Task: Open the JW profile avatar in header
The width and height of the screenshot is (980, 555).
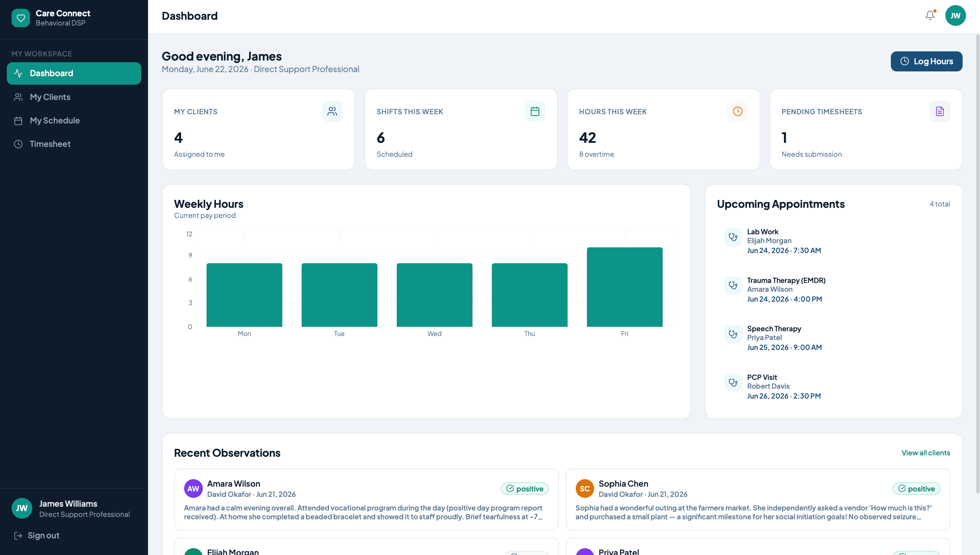Action: 955,16
